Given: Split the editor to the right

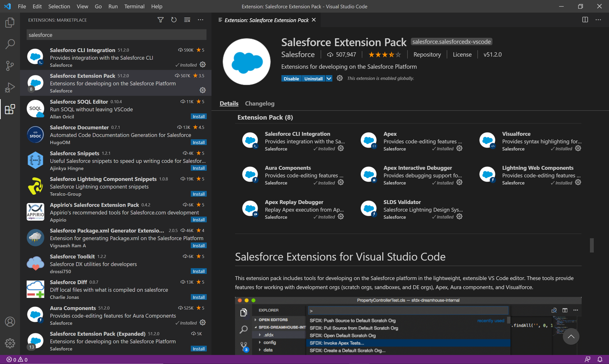Looking at the screenshot, I should [x=585, y=20].
